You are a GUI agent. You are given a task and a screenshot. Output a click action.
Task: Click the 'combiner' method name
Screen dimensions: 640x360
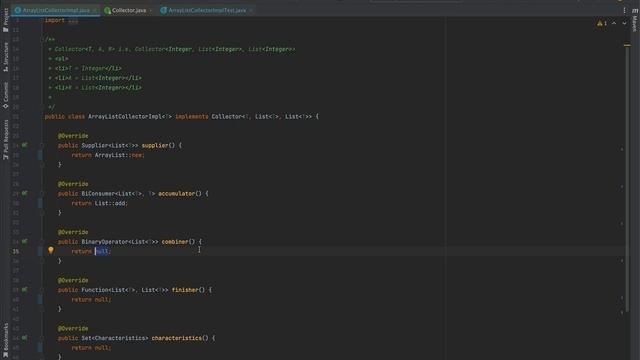(x=175, y=242)
